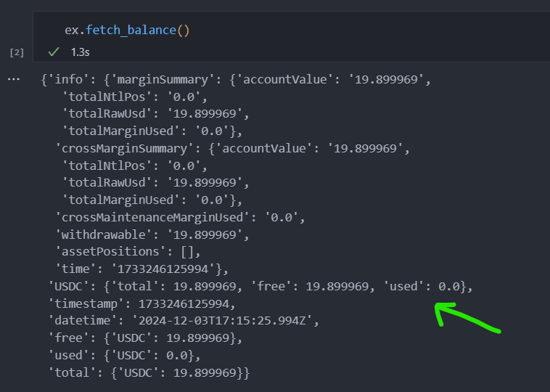Click the green checkmark execution success icon

pyautogui.click(x=53, y=52)
